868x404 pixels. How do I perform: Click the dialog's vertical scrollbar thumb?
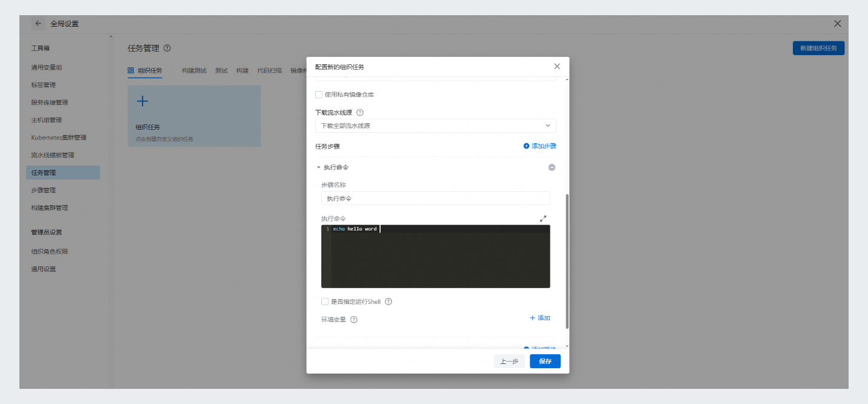[567, 261]
